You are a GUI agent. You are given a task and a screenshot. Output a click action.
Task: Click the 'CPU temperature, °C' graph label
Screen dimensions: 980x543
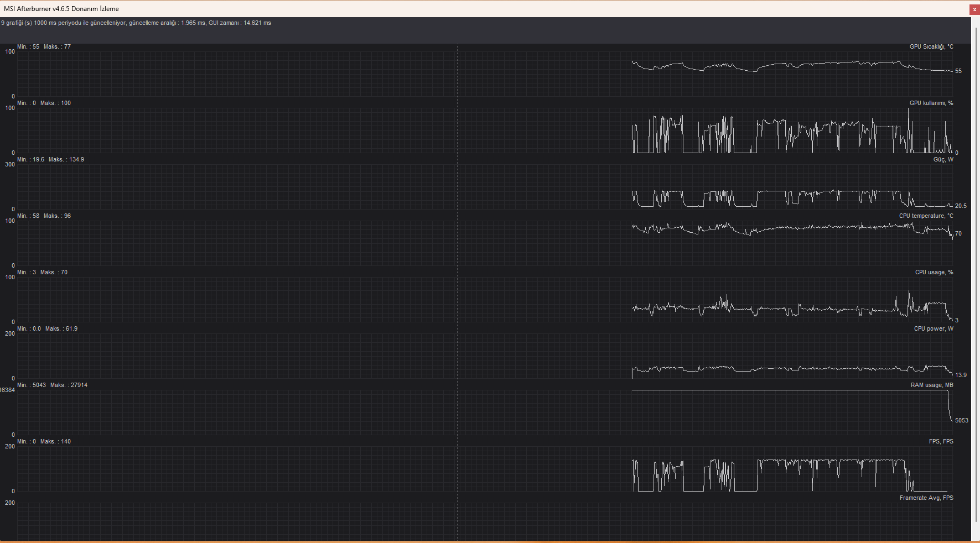coord(926,216)
